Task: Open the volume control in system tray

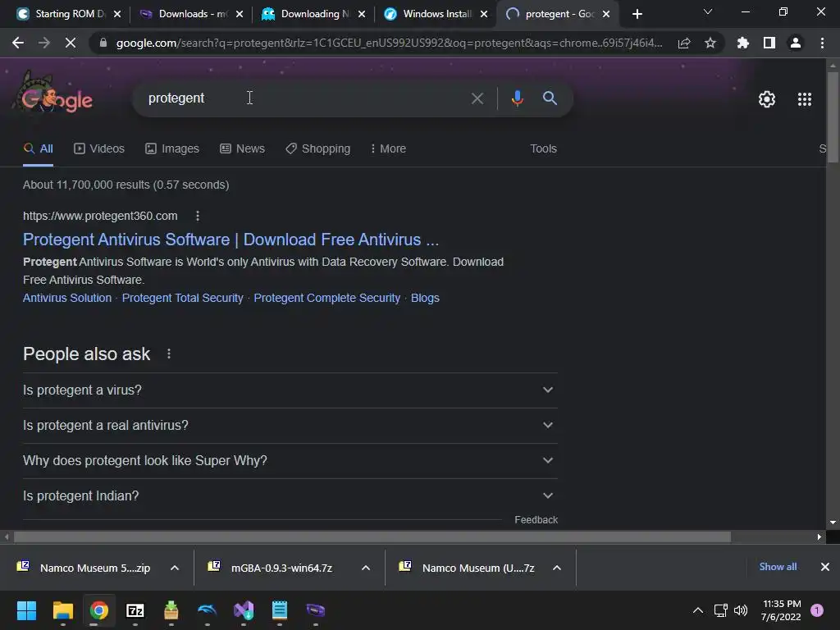Action: [x=741, y=610]
